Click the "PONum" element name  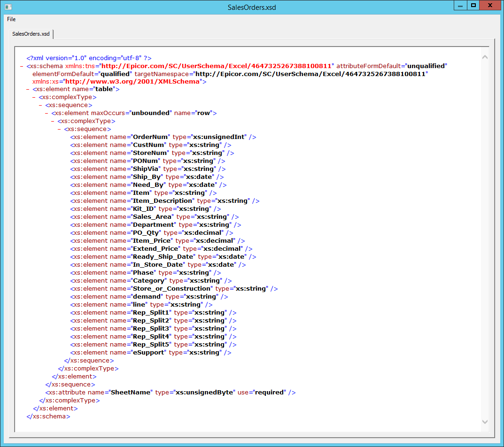(x=146, y=161)
